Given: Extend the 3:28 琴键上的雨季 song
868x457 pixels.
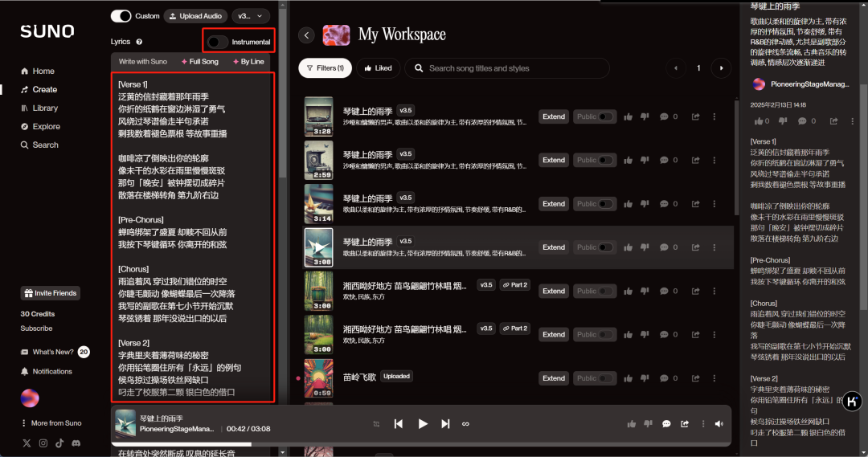Looking at the screenshot, I should pos(554,116).
